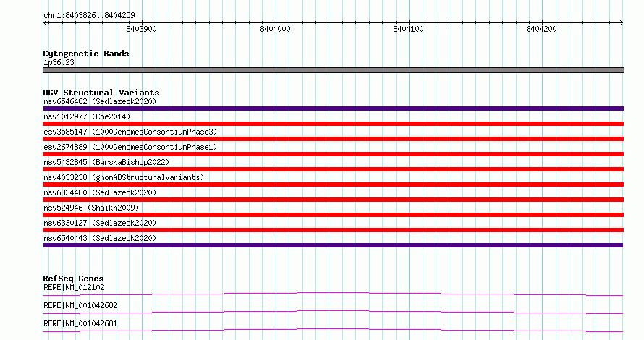Viewport: 644px width, 340px height.
Task: Select the 1p36.23 band label
Action: [x=59, y=62]
